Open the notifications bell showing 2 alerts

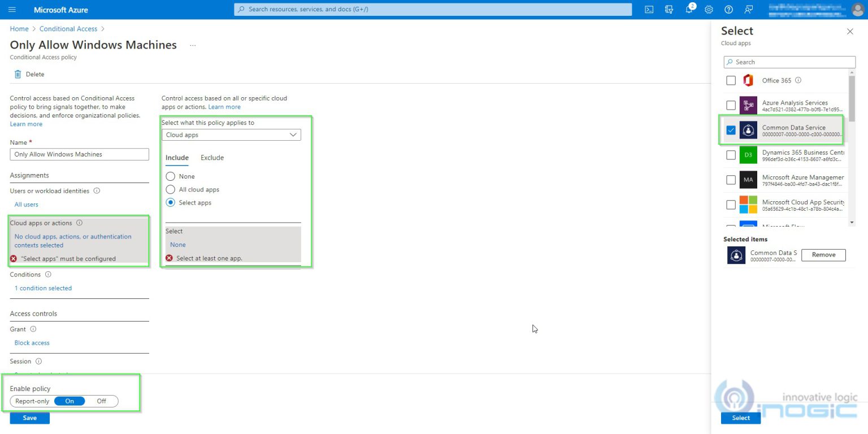[689, 9]
